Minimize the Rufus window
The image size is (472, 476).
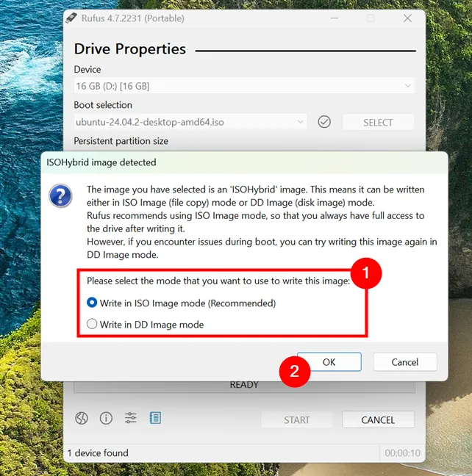pos(335,18)
